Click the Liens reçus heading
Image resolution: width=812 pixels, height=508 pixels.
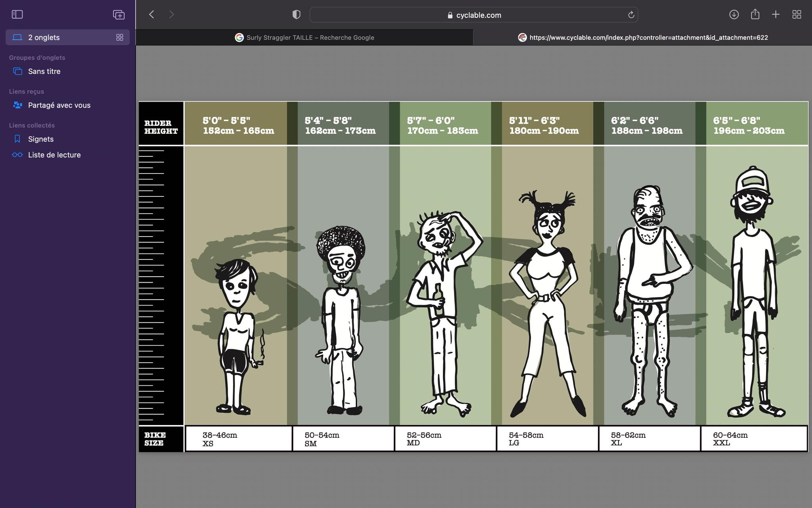click(27, 91)
